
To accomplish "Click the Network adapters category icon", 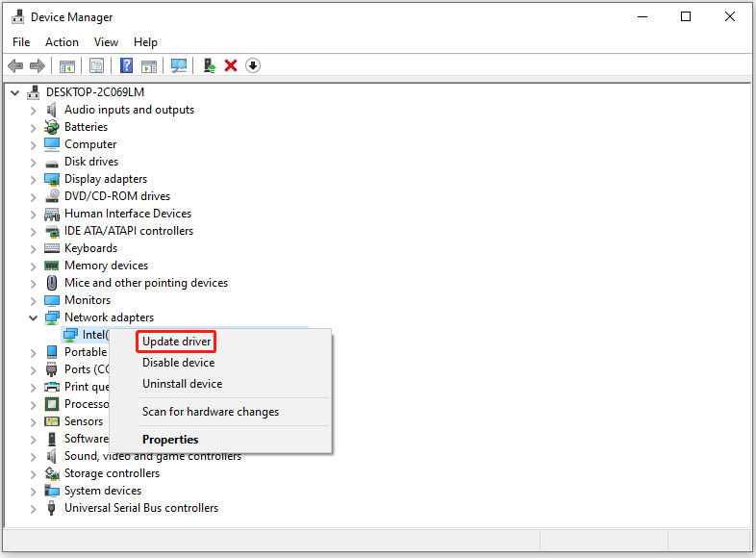I will click(52, 317).
